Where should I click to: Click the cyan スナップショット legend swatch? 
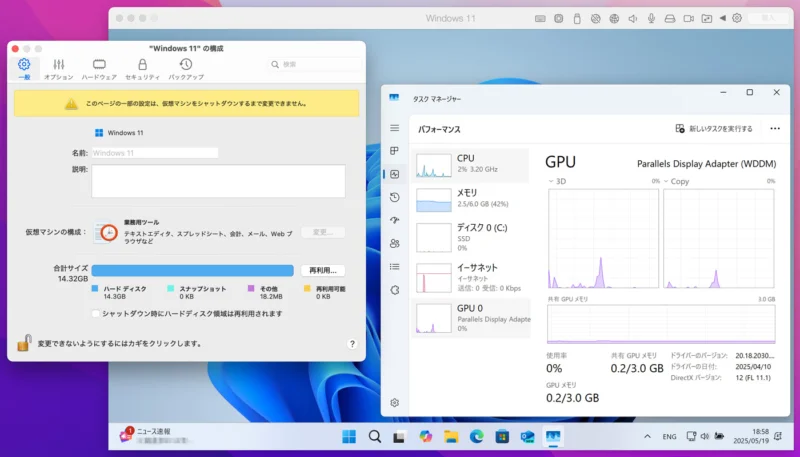coord(170,289)
